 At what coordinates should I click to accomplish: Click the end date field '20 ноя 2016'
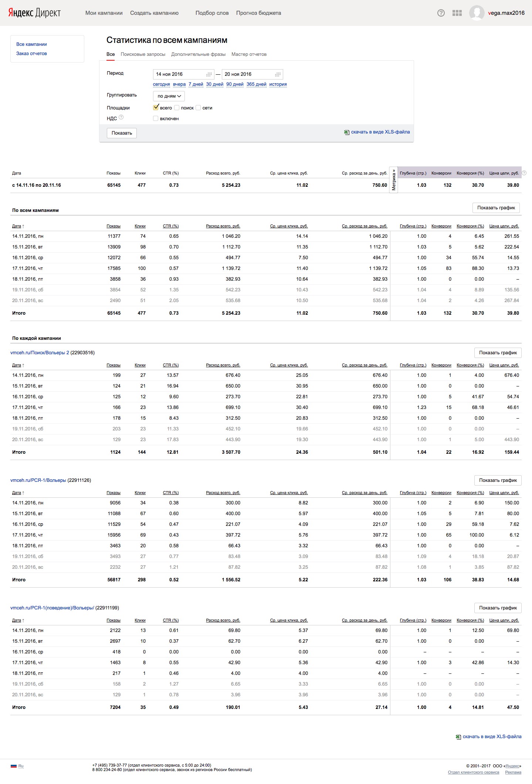[x=253, y=74]
